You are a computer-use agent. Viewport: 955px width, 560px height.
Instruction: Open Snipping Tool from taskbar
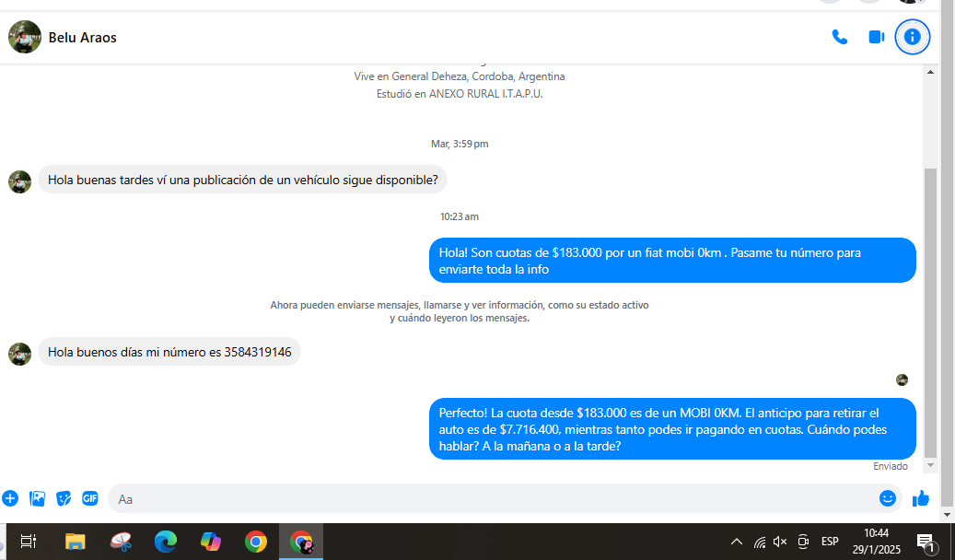tap(121, 541)
